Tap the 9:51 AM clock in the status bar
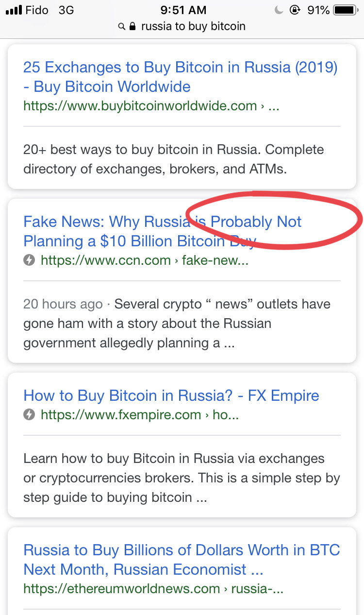Screen dimensions: 364x615 (x=183, y=10)
